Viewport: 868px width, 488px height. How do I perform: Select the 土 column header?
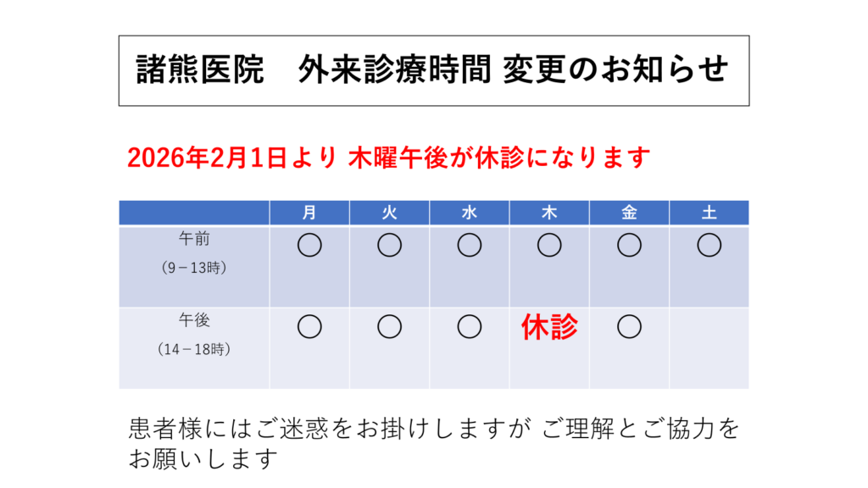point(709,213)
